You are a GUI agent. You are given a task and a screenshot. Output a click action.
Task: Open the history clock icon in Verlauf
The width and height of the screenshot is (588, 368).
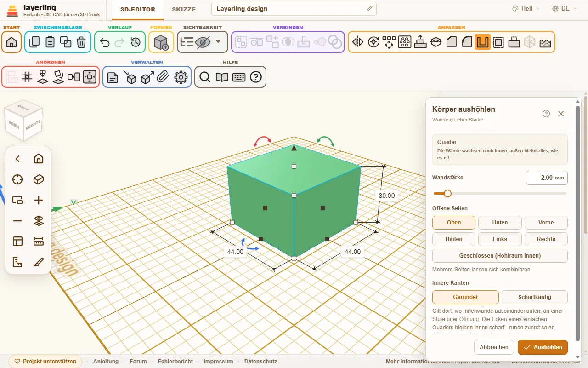(136, 42)
